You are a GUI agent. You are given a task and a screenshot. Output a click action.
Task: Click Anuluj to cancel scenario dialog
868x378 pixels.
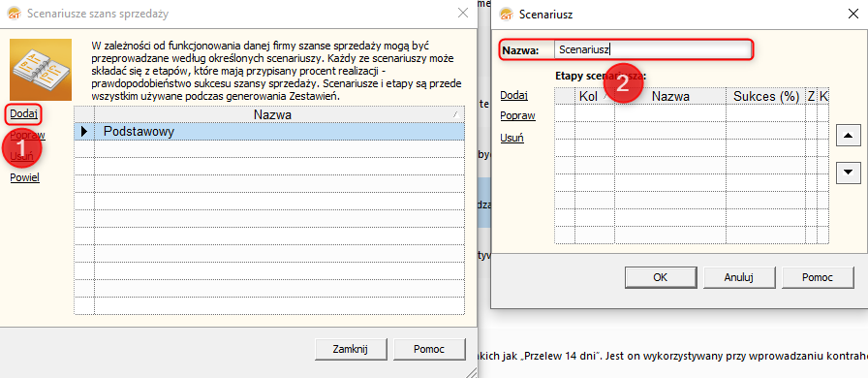(739, 277)
